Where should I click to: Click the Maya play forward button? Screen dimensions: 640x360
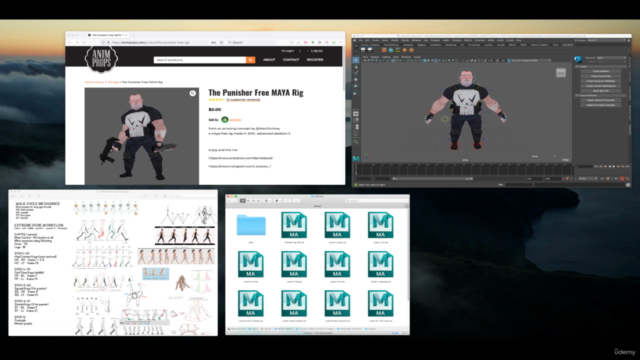pos(614,167)
